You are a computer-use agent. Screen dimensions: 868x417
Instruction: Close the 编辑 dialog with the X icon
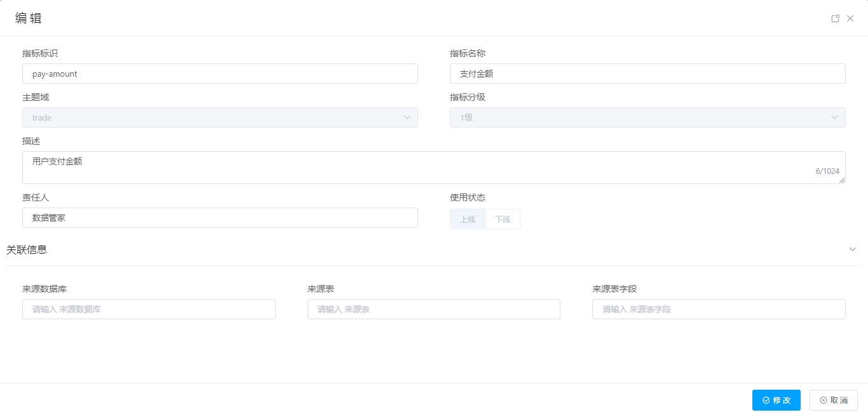pyautogui.click(x=850, y=18)
